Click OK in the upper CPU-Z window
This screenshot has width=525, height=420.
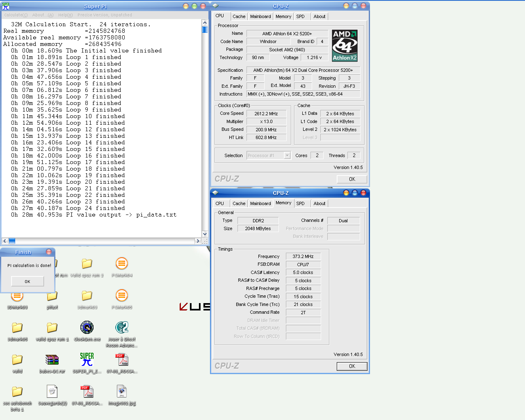pos(352,179)
